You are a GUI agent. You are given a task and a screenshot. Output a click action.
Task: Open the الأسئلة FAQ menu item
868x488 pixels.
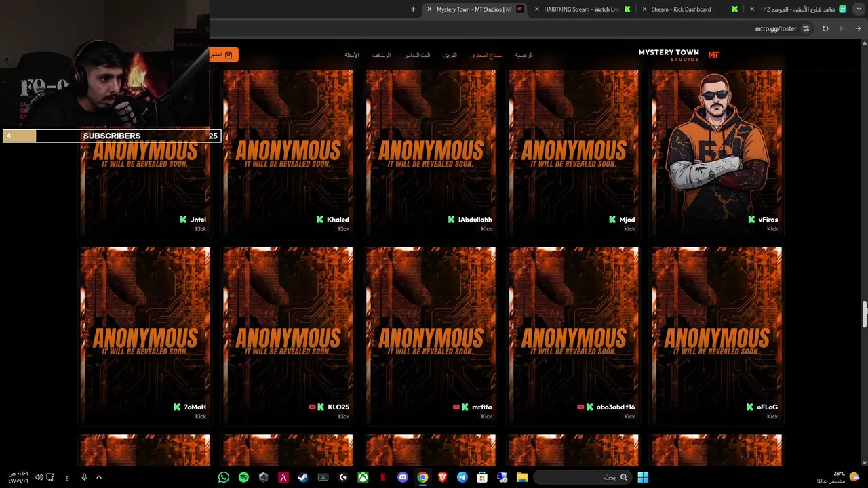pyautogui.click(x=351, y=55)
